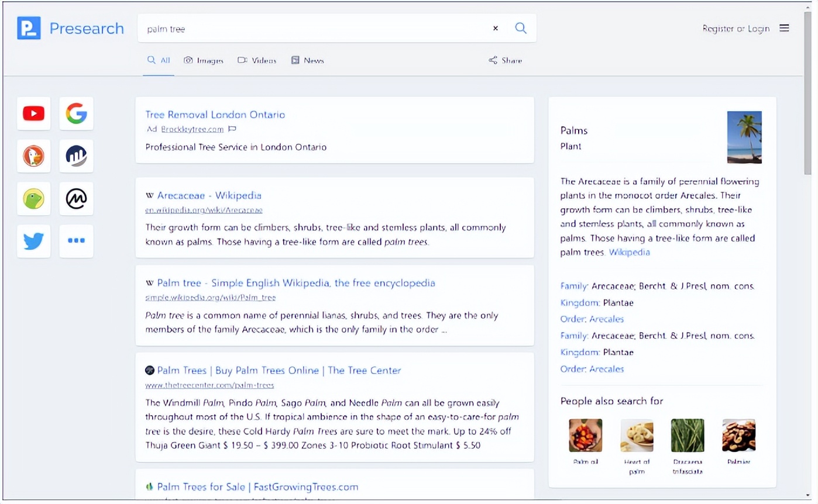818x504 pixels.
Task: Open the YouTube search provider icon
Action: coord(34,113)
